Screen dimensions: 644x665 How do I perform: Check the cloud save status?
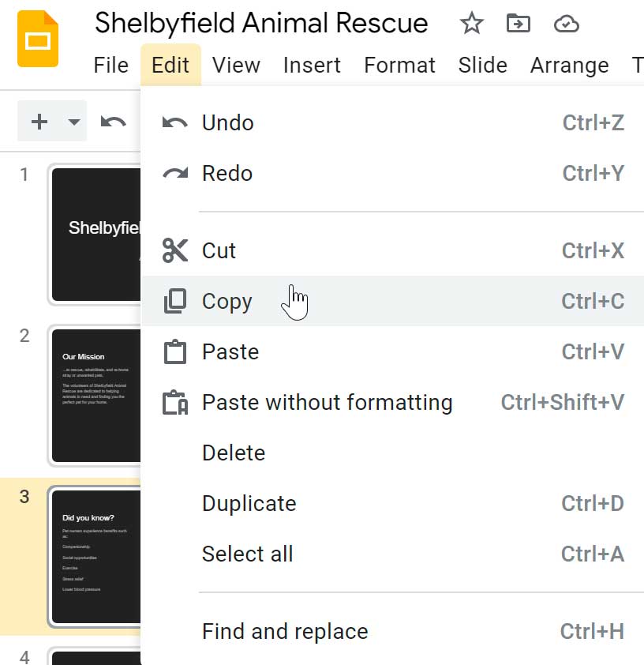pyautogui.click(x=567, y=24)
